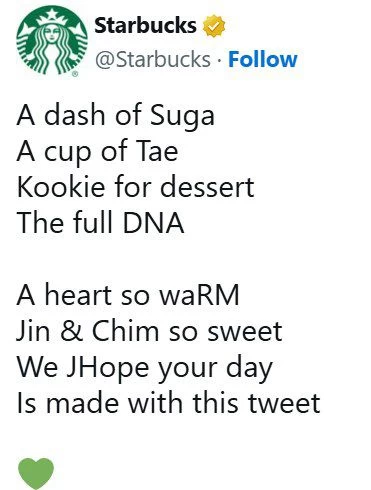Click the bold Starbucks display name

145,26
